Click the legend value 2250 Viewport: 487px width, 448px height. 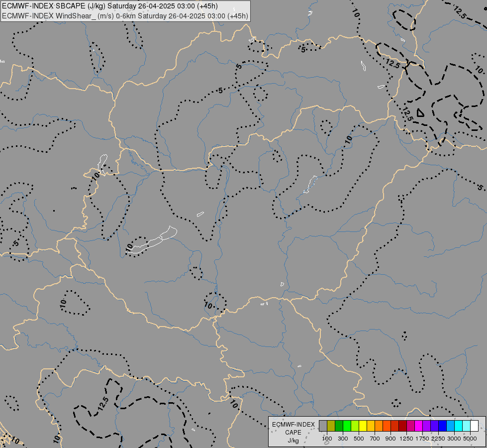pos(438,439)
